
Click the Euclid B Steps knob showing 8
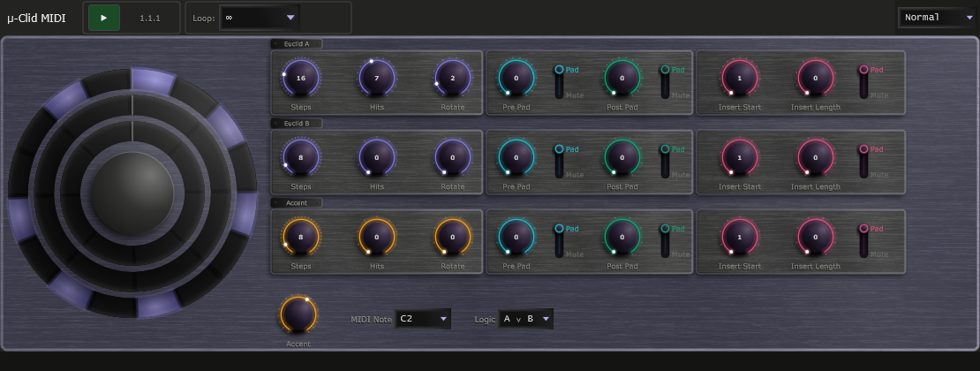(x=301, y=157)
